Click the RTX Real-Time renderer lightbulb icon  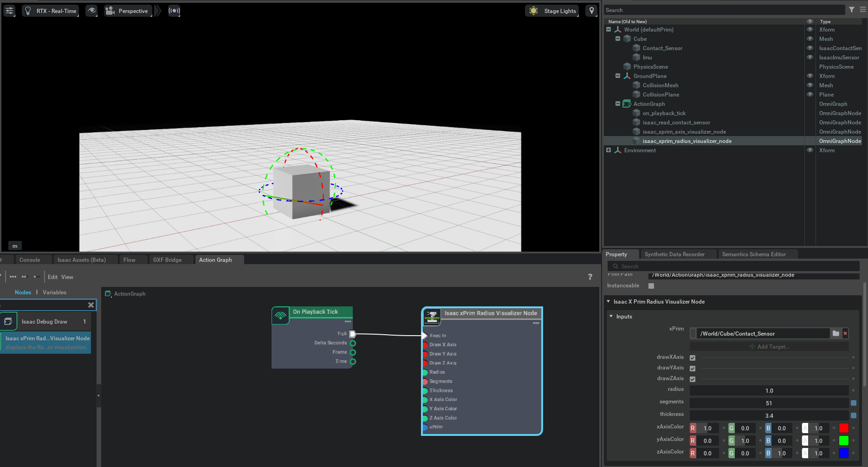(28, 11)
